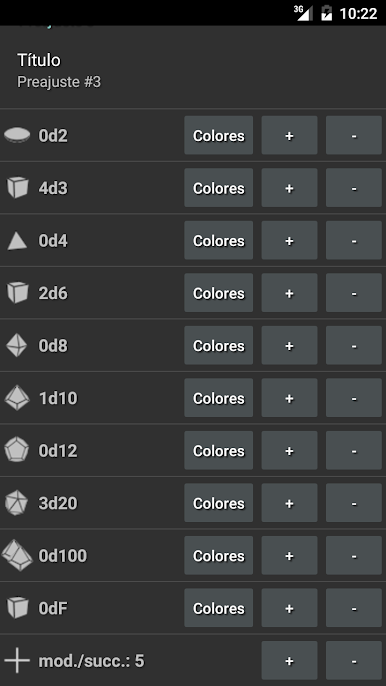Tap the modifier plus-cross icon
The width and height of the screenshot is (386, 686).
17,660
